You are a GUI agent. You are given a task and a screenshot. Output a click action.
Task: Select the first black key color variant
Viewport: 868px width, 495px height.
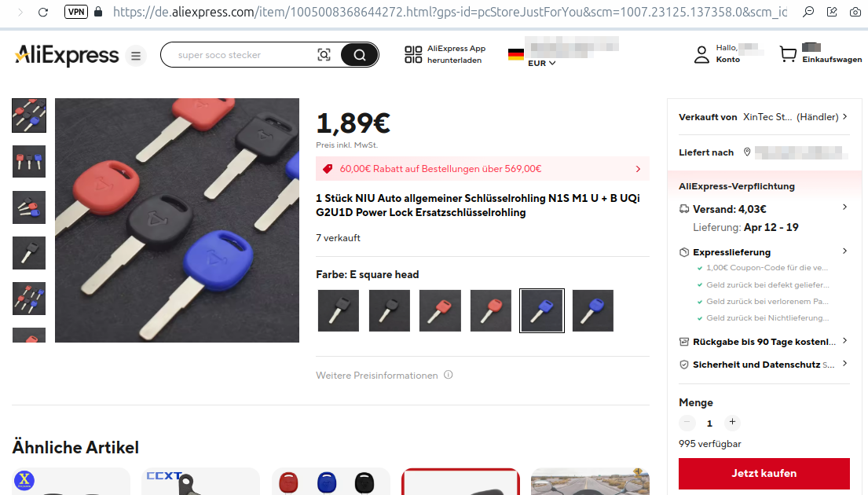click(339, 310)
